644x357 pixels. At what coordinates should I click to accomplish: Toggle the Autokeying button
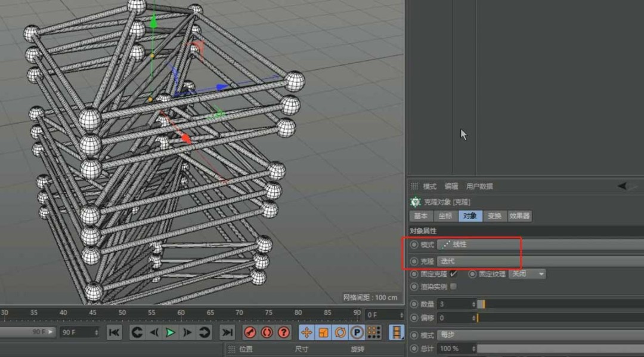click(x=267, y=333)
